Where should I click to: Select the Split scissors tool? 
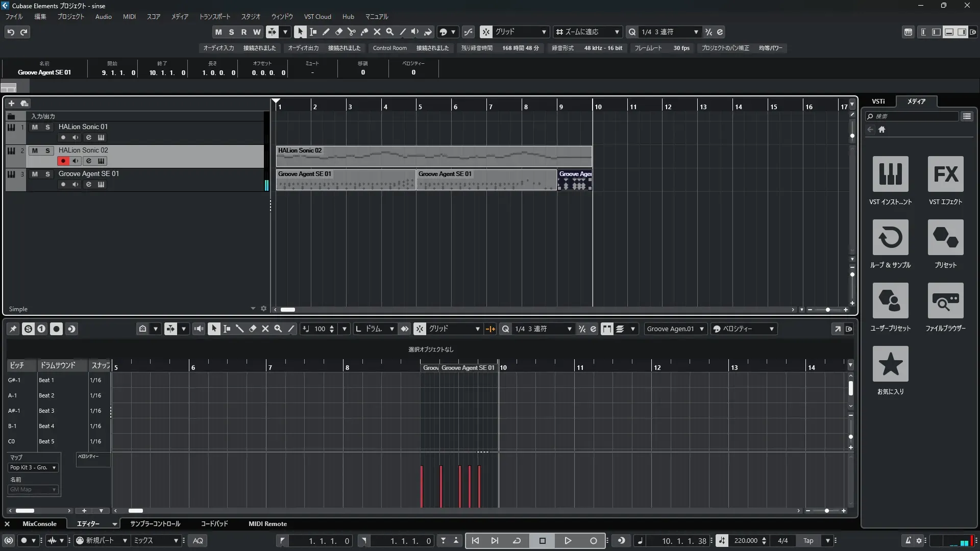351,32
